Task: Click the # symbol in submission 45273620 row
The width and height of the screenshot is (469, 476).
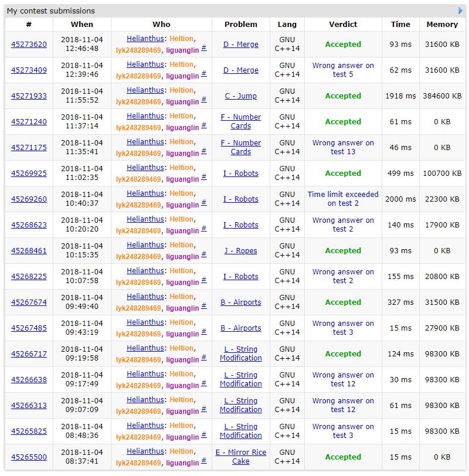Action: coord(204,49)
